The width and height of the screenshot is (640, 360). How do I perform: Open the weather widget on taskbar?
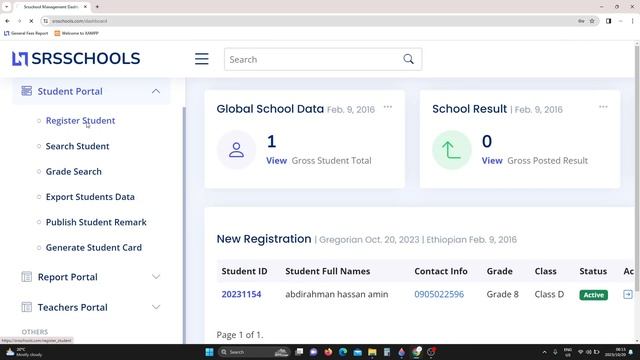(x=24, y=352)
